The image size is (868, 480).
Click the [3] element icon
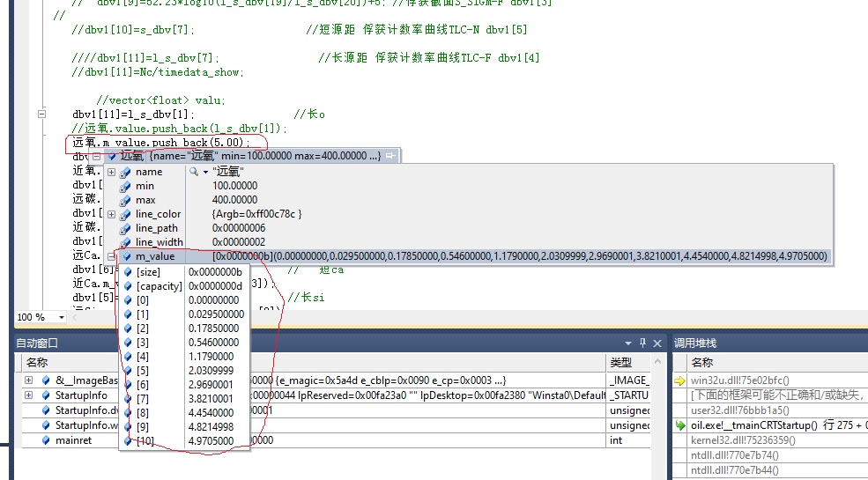(x=128, y=343)
